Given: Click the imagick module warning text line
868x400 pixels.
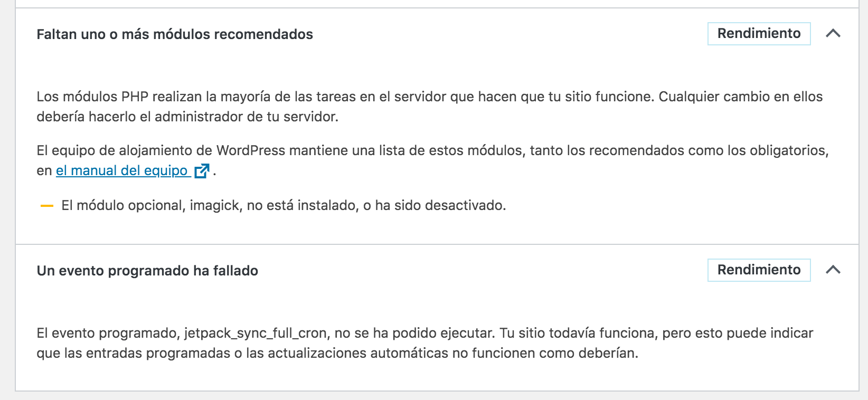Looking at the screenshot, I should 284,205.
